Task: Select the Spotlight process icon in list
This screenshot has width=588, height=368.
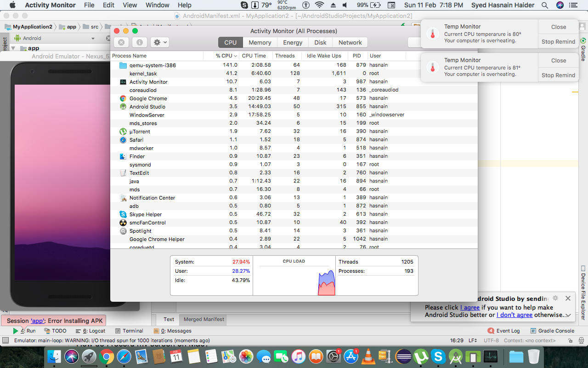Action: pyautogui.click(x=123, y=231)
